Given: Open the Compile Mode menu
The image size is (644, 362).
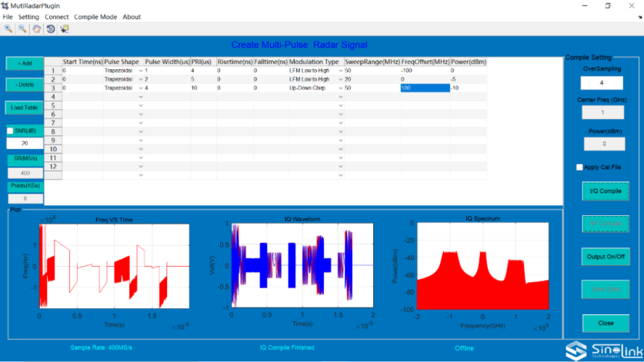Looking at the screenshot, I should (96, 17).
